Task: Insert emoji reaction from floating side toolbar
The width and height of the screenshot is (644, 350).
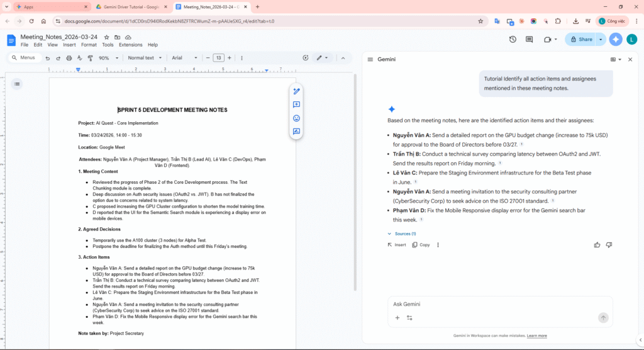Action: (x=296, y=118)
